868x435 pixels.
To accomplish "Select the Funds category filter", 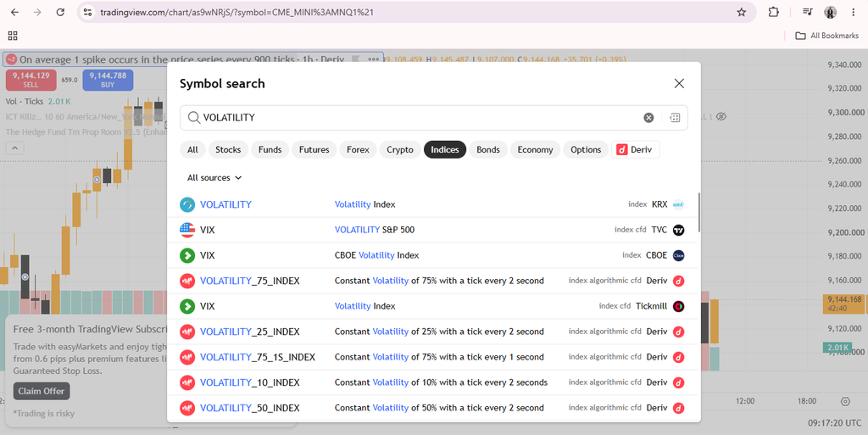I will pos(270,149).
